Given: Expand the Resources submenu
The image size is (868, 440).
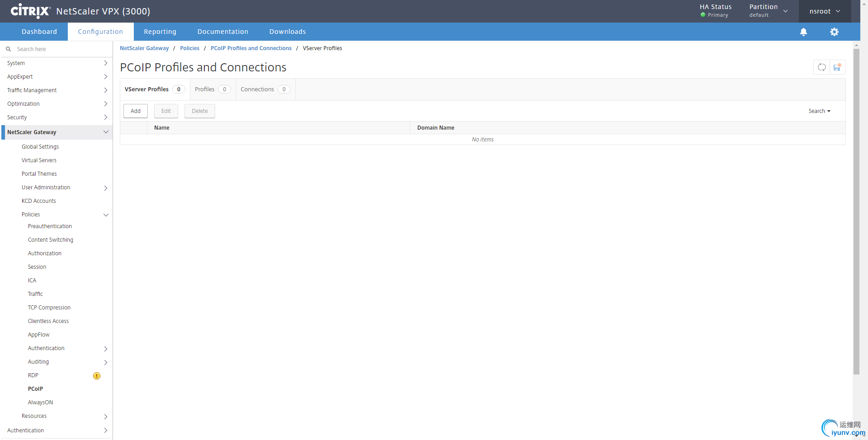Looking at the screenshot, I should [105, 417].
